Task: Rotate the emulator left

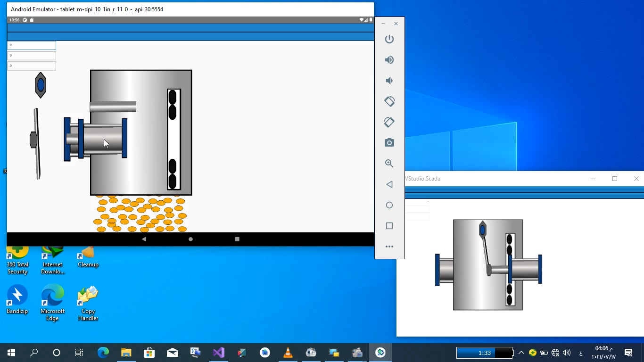Action: pyautogui.click(x=389, y=101)
